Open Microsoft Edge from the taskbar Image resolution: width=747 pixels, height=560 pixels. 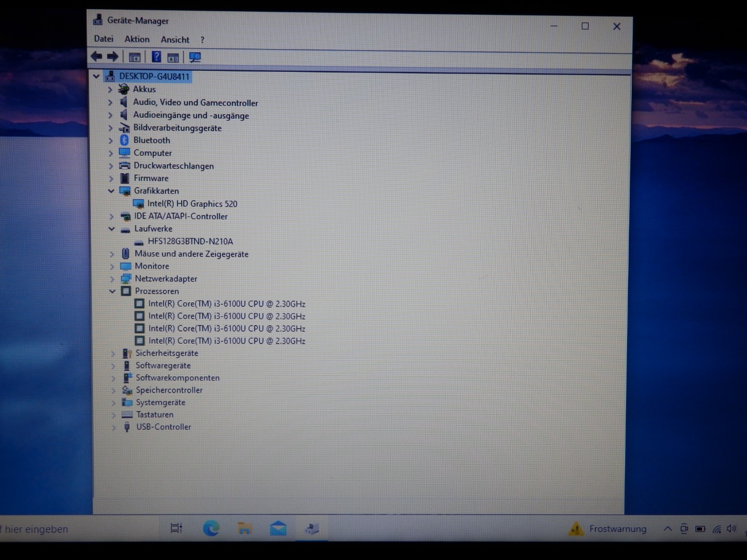211,528
